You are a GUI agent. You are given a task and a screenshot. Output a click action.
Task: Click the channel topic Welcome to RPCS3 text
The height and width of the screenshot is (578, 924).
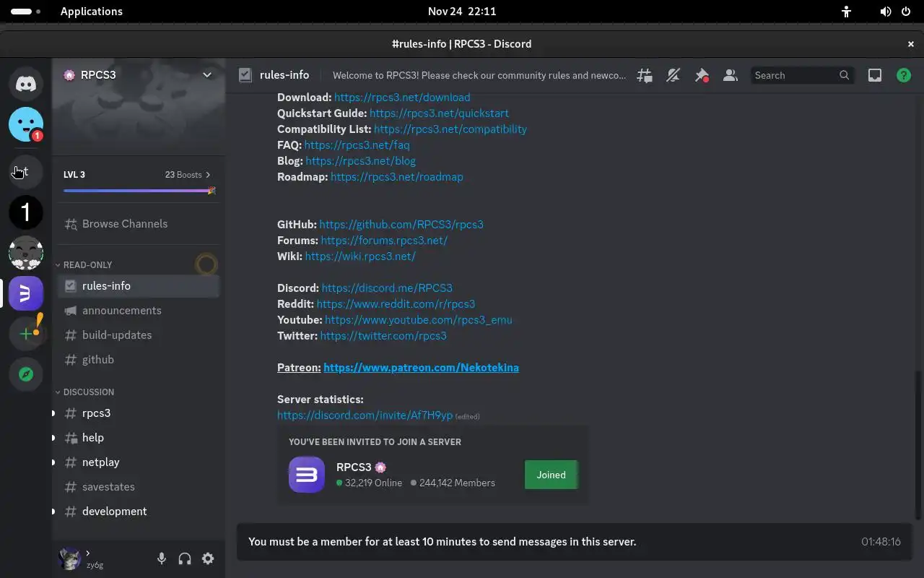pos(479,75)
